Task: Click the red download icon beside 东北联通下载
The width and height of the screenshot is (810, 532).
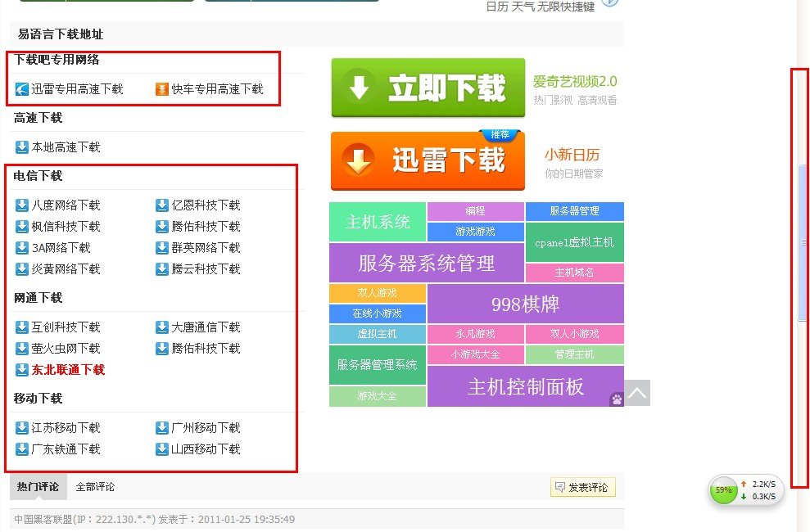Action: tap(20, 369)
